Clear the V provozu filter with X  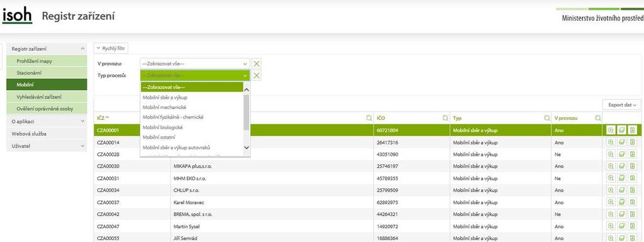(257, 64)
